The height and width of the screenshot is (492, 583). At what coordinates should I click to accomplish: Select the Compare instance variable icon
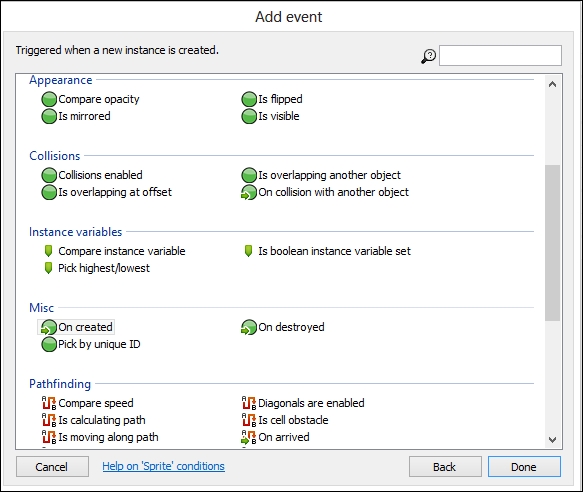(48, 251)
